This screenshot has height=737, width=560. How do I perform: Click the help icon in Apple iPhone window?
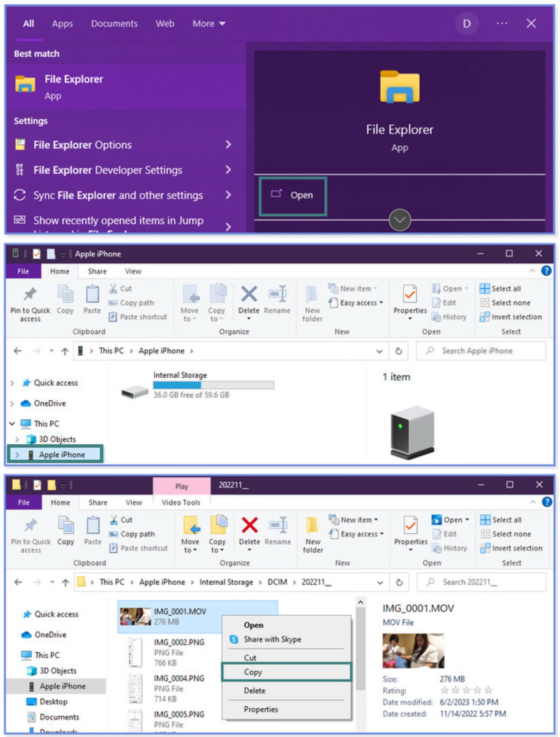[x=546, y=271]
